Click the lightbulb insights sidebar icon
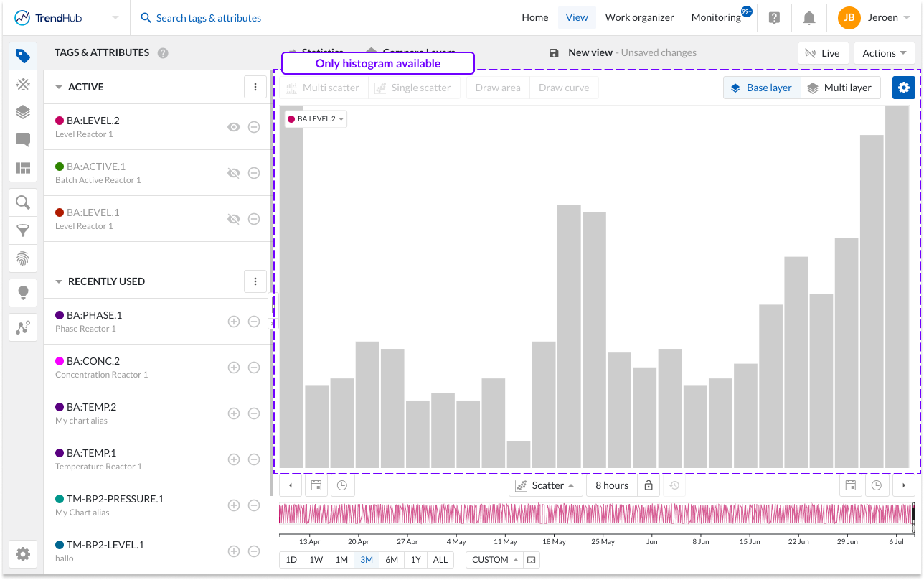The height and width of the screenshot is (580, 924). (x=23, y=292)
